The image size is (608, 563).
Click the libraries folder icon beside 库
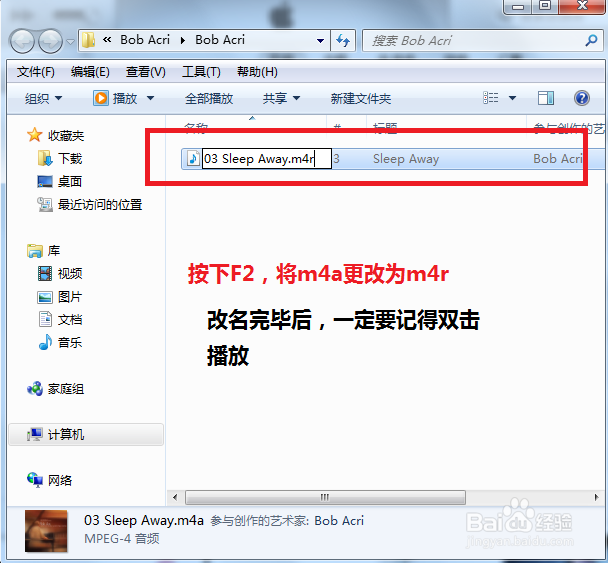35,251
